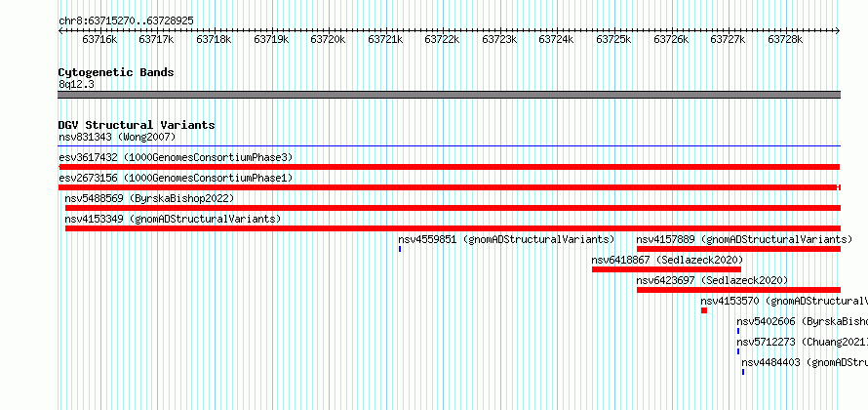Select the blue marker under nsv5402606
This screenshot has width=868, height=410.
(738, 331)
